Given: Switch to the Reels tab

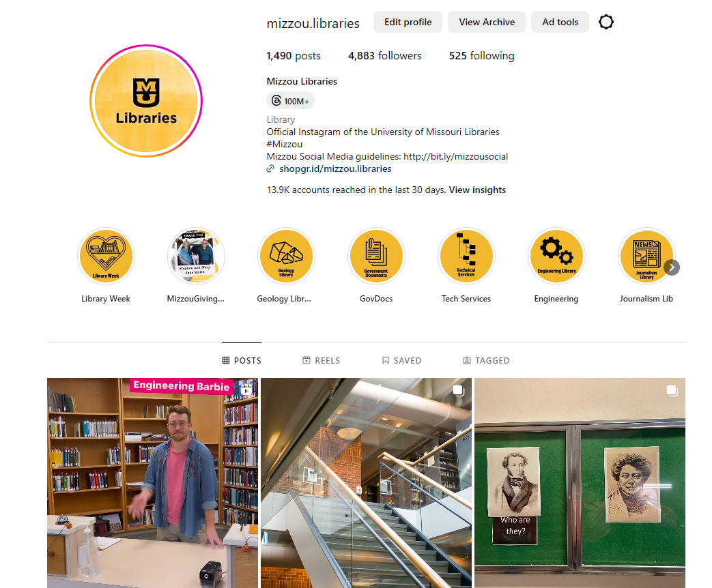Looking at the screenshot, I should point(321,360).
